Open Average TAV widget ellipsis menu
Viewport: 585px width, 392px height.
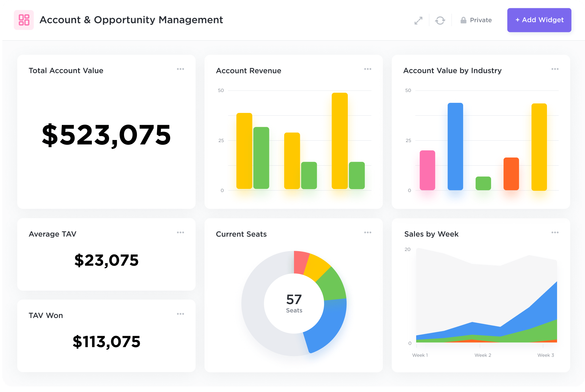[180, 232]
